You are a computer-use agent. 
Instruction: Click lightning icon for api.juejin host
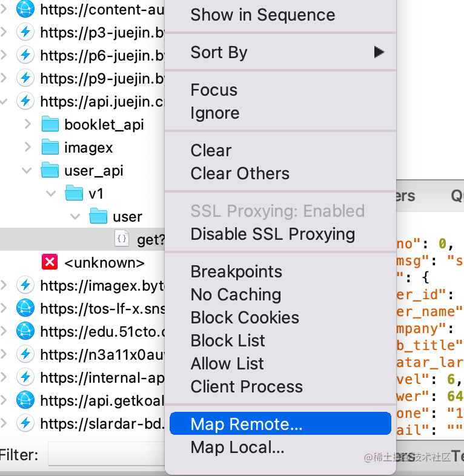tap(25, 101)
